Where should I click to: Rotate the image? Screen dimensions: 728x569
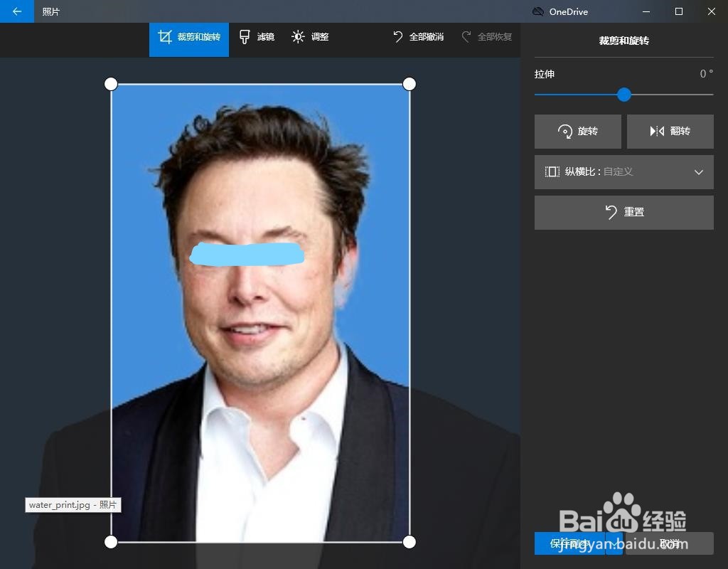[577, 132]
